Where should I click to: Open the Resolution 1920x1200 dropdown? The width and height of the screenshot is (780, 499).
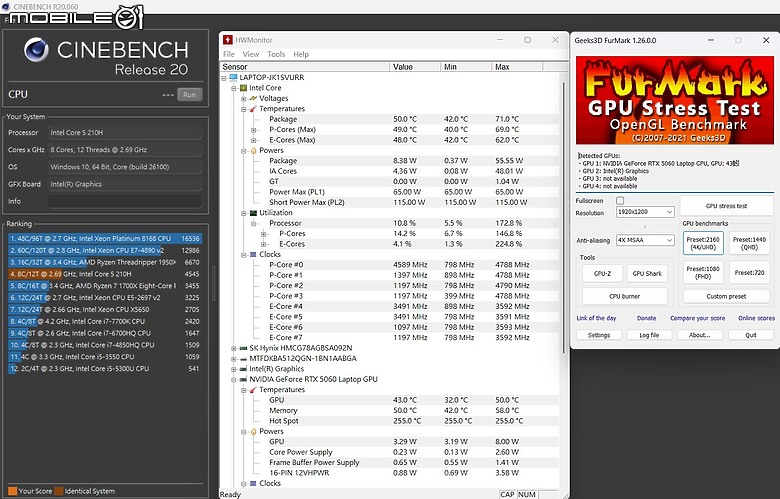645,212
